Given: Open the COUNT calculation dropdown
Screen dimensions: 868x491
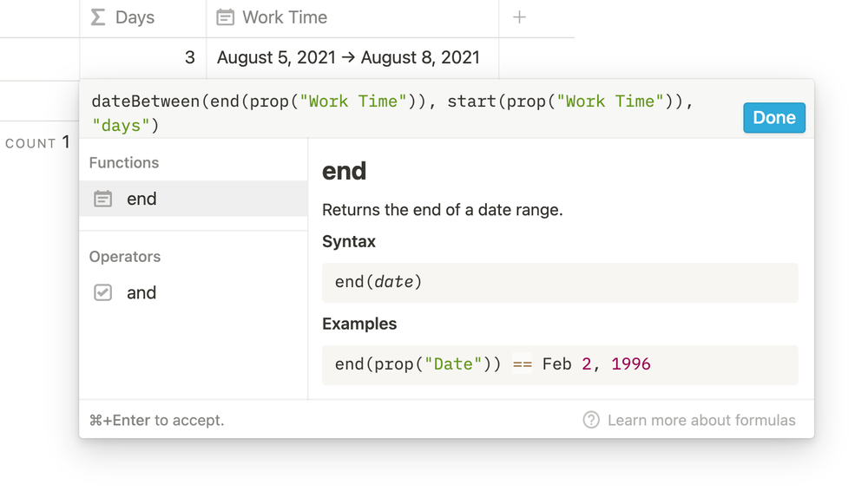Looking at the screenshot, I should [37, 143].
